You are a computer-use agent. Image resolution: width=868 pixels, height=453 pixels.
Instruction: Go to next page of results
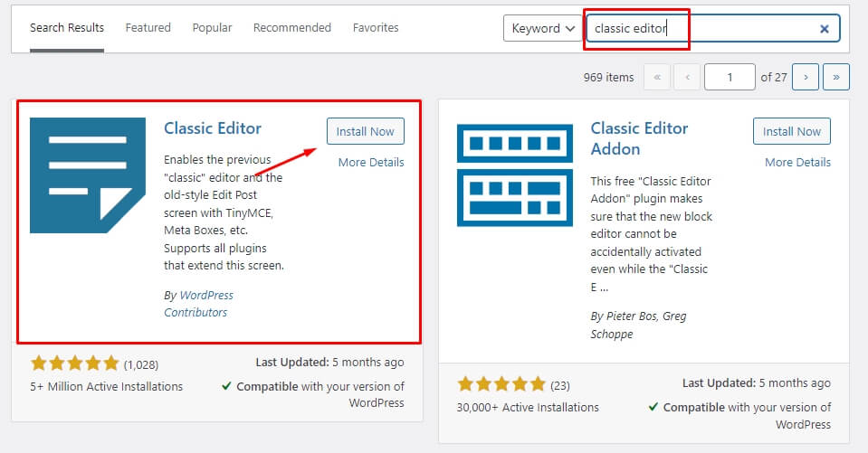pyautogui.click(x=806, y=77)
